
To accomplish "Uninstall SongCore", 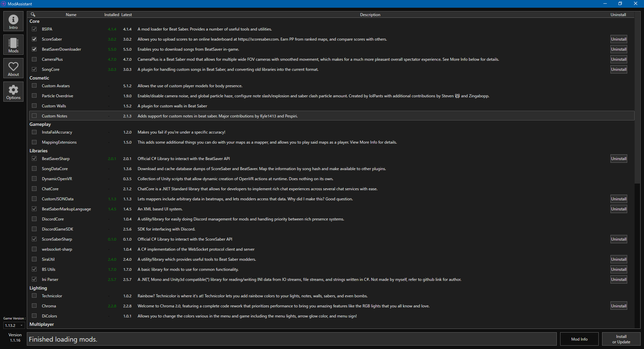I will click(619, 69).
